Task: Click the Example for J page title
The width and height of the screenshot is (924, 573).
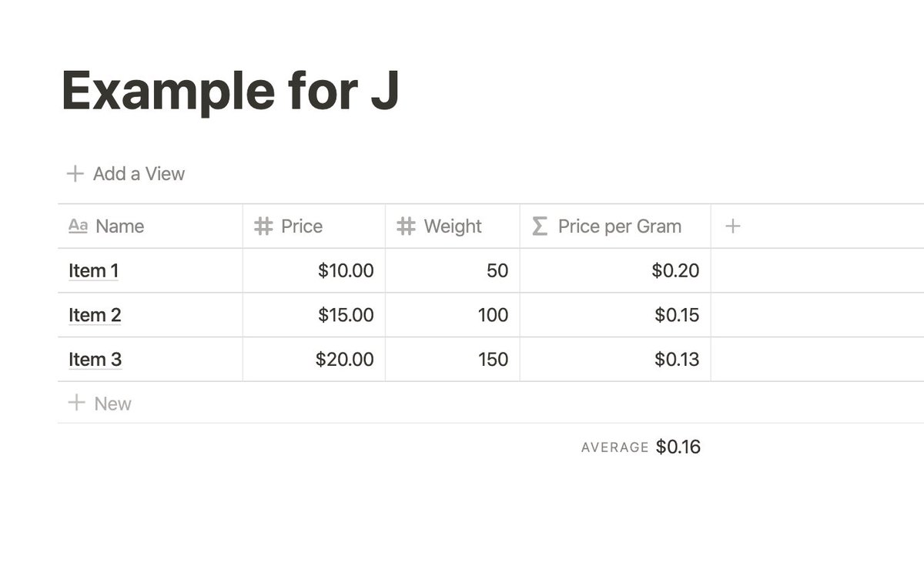Action: click(x=230, y=92)
